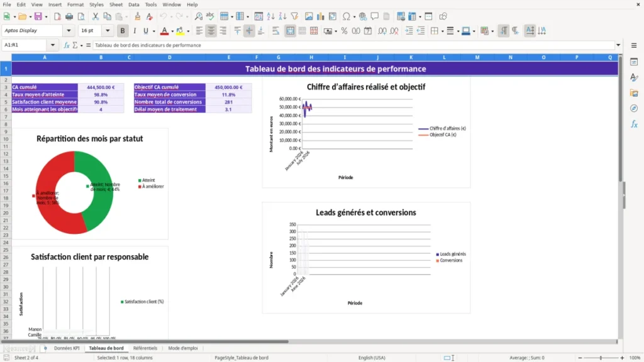
Task: Toggle Center Horizontally alignment
Action: (x=211, y=31)
